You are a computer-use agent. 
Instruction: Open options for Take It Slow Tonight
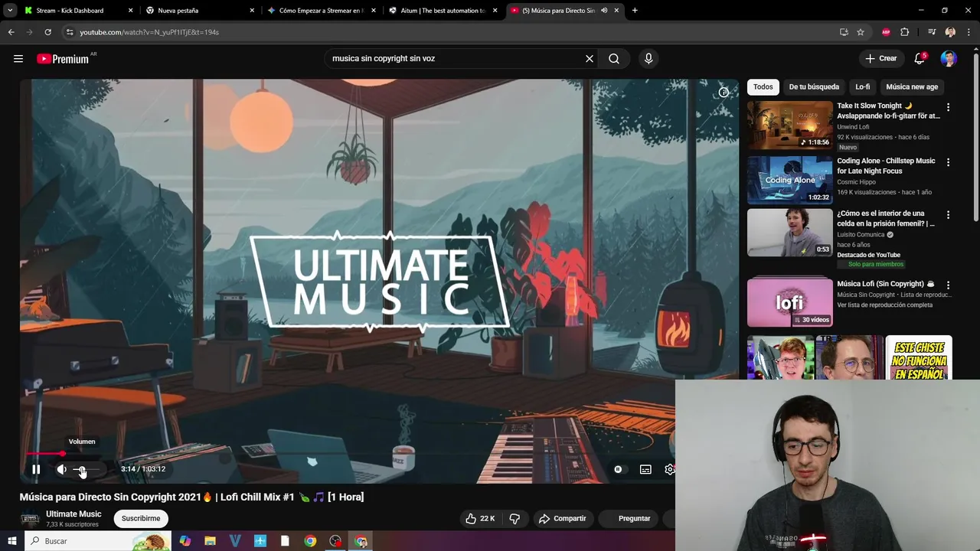(x=948, y=107)
